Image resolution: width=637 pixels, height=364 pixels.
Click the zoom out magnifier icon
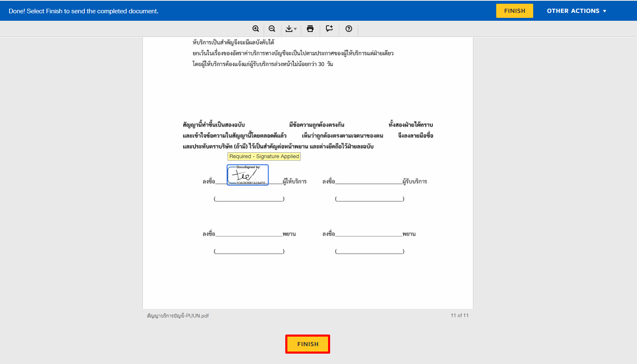tap(272, 29)
